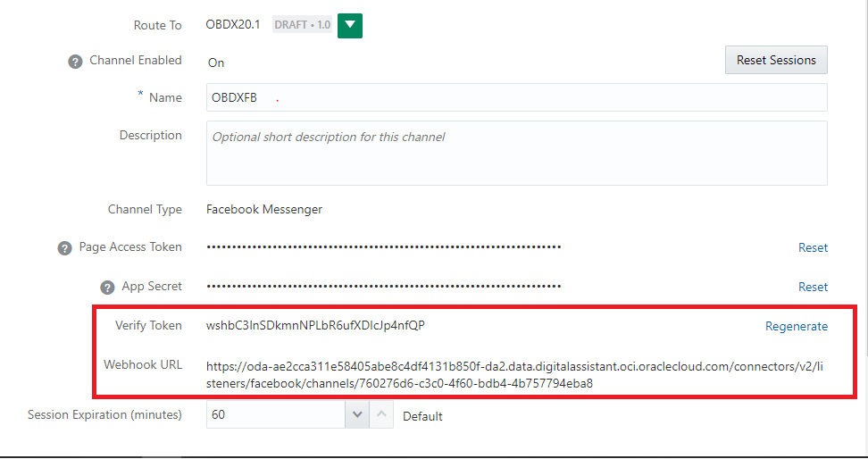The height and width of the screenshot is (459, 868).
Task: Click the Description text area
Action: point(516,154)
